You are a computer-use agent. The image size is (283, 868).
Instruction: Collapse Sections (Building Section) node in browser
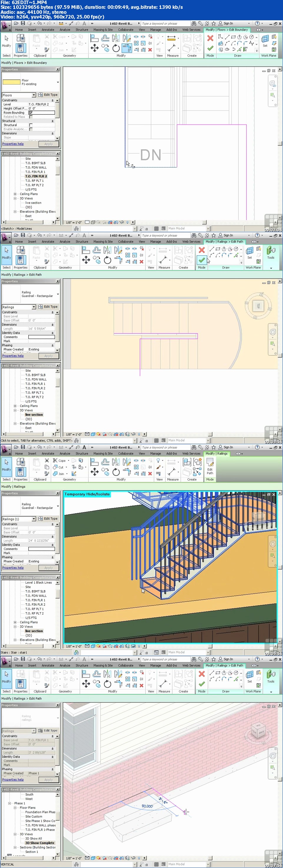point(15,847)
